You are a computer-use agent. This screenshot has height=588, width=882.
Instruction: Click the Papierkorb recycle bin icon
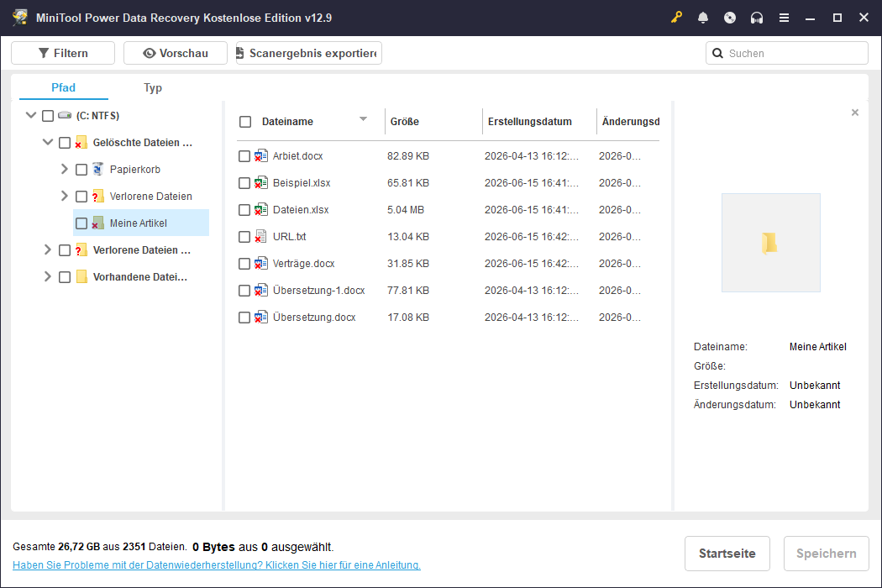click(x=98, y=169)
